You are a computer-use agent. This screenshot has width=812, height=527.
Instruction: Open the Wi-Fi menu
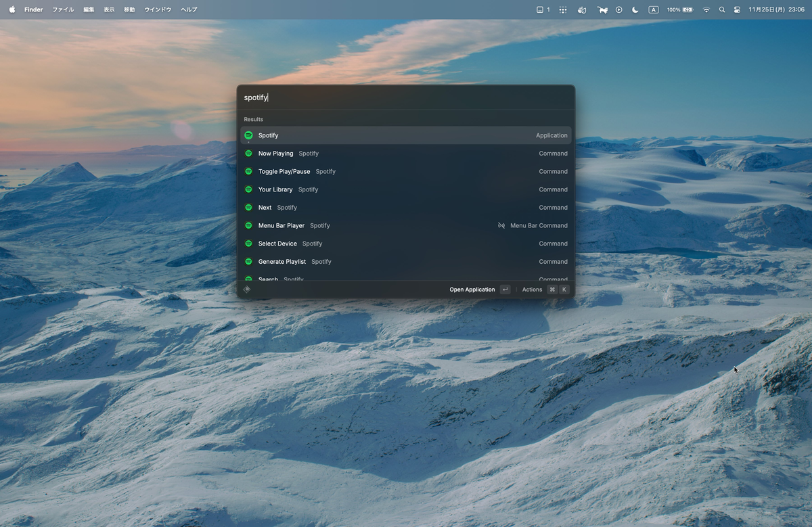pos(706,9)
